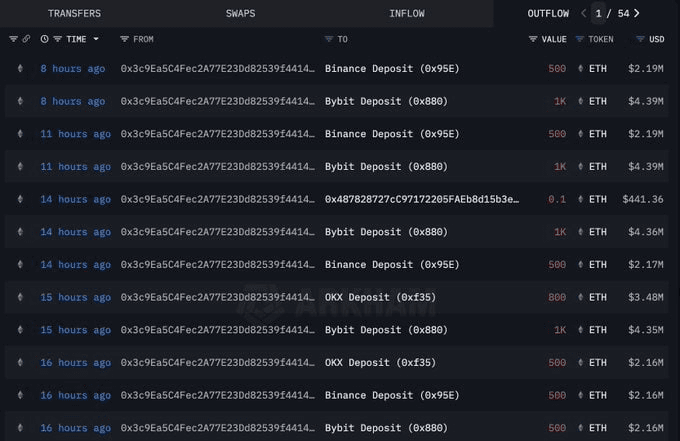This screenshot has height=441, width=680.
Task: Click the 1K value in 14 hours Bybit row
Action: pos(560,232)
